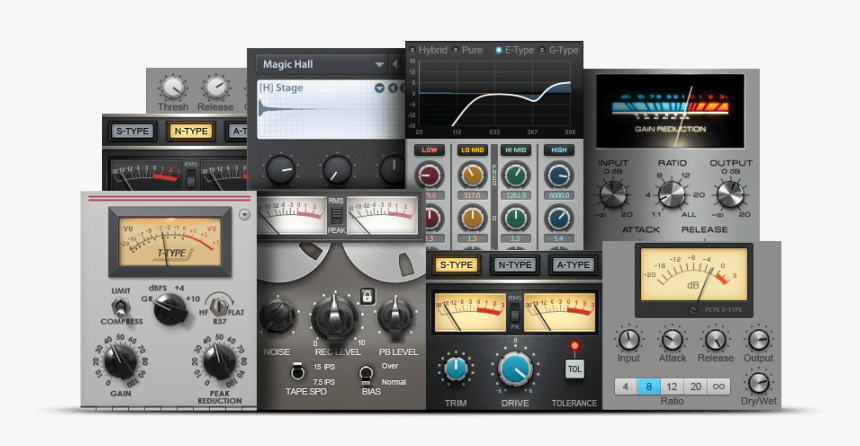The height and width of the screenshot is (446, 860).
Task: Click the RATIO knob on silver compressor
Action: (x=672, y=194)
